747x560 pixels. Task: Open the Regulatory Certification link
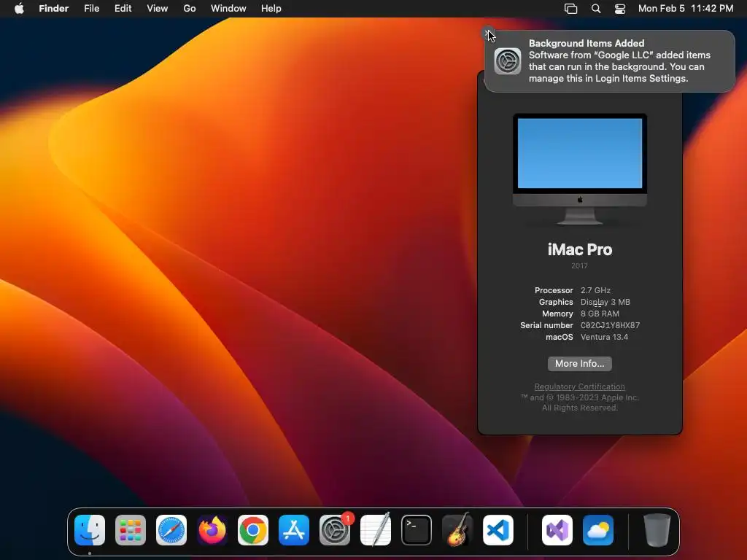click(x=580, y=386)
